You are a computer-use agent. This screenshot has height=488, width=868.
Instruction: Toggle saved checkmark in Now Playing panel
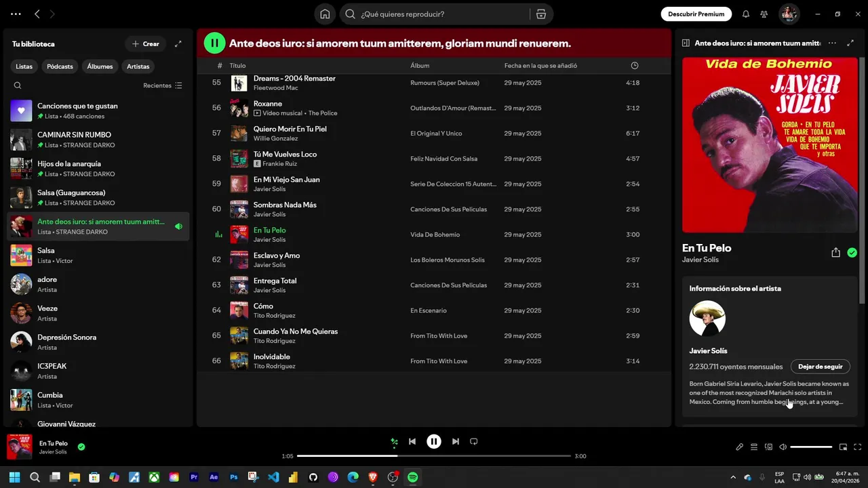pos(852,252)
